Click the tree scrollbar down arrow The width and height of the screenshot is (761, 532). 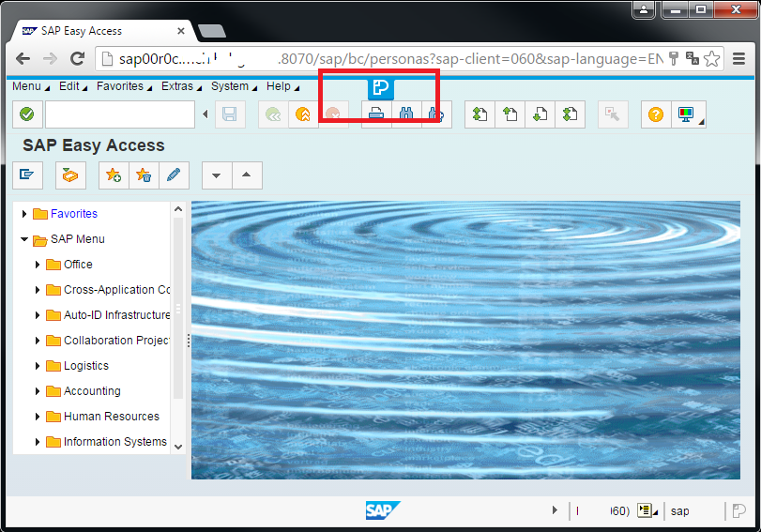[178, 447]
